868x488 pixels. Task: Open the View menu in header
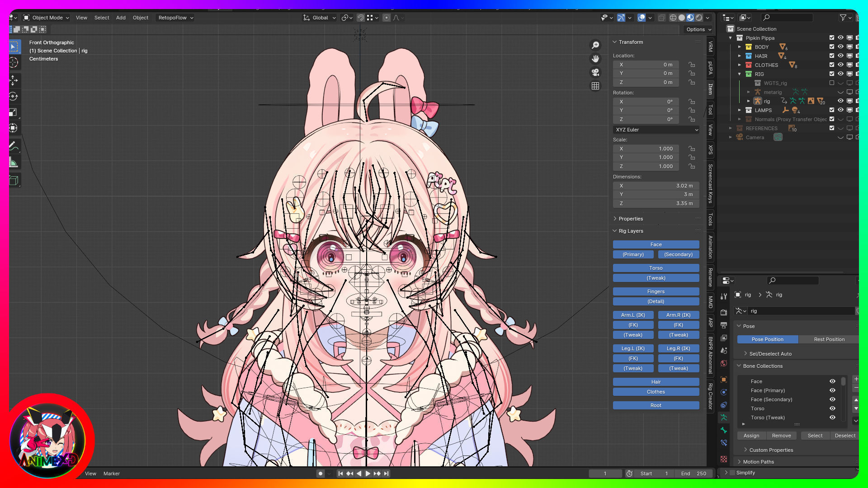(81, 18)
